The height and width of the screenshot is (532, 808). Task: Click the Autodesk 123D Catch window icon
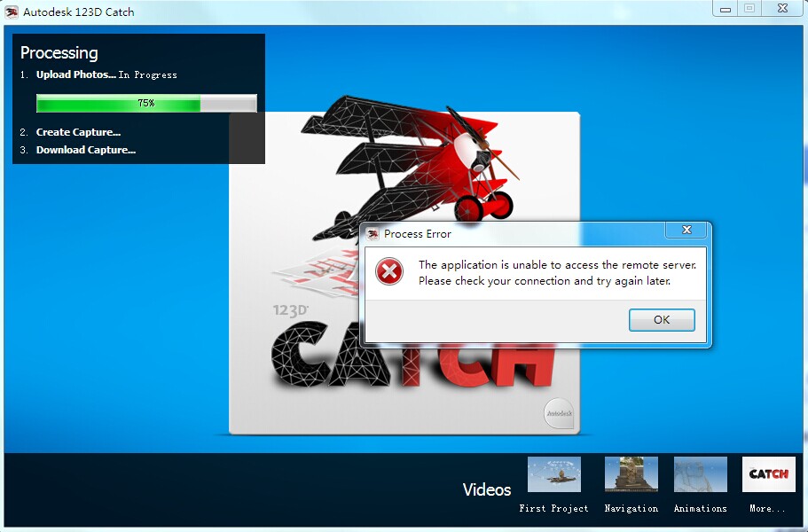point(12,12)
